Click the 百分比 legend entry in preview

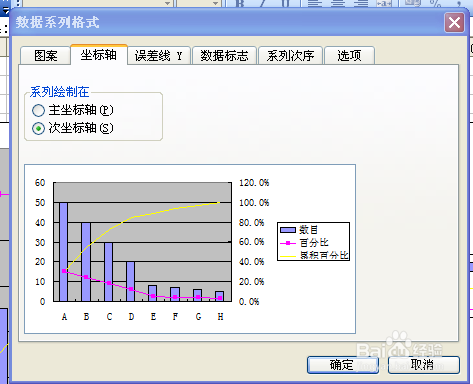[x=304, y=243]
